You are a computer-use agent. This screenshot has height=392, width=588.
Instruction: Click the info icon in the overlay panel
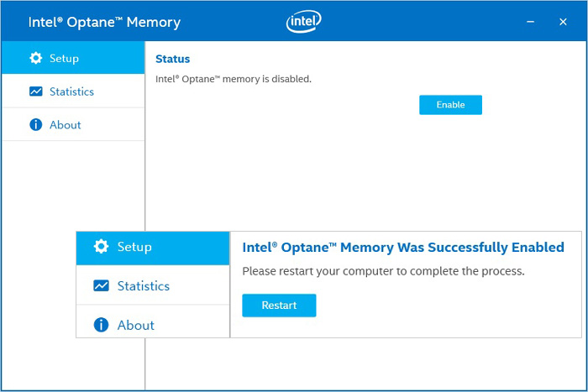pyautogui.click(x=101, y=325)
